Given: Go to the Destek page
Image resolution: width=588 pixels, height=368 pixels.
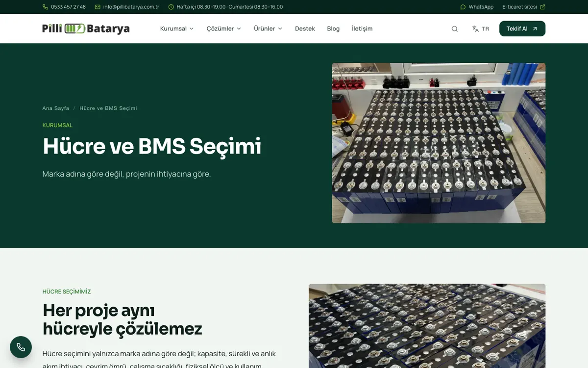Looking at the screenshot, I should (305, 28).
